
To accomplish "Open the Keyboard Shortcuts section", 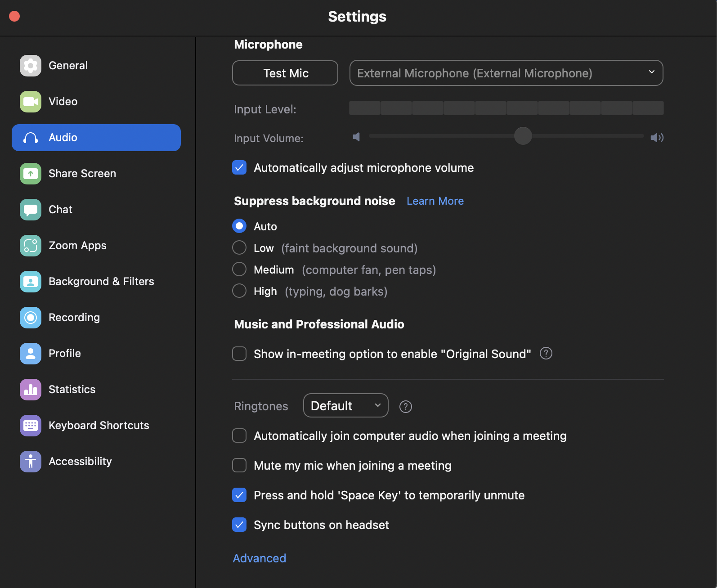I will (x=99, y=426).
